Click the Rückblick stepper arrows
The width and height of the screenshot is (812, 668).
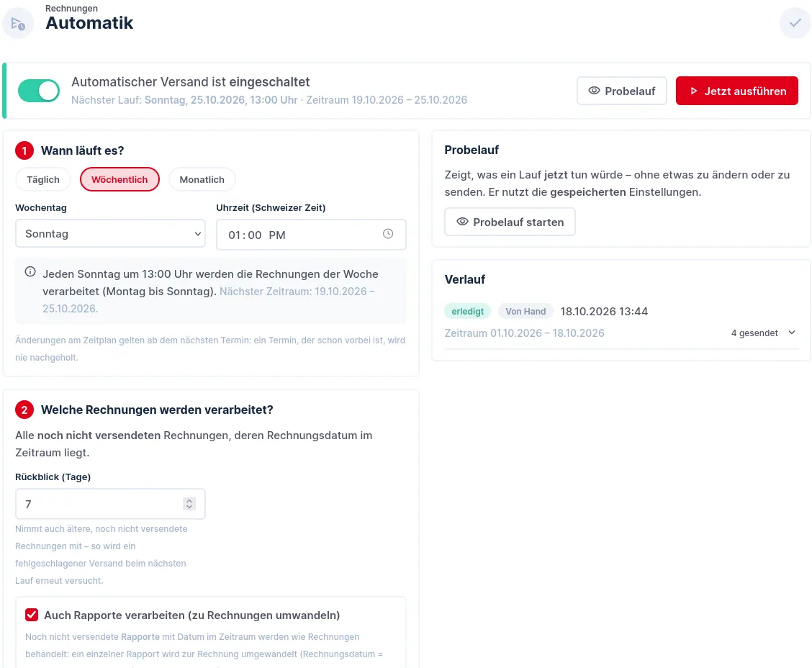(x=189, y=504)
